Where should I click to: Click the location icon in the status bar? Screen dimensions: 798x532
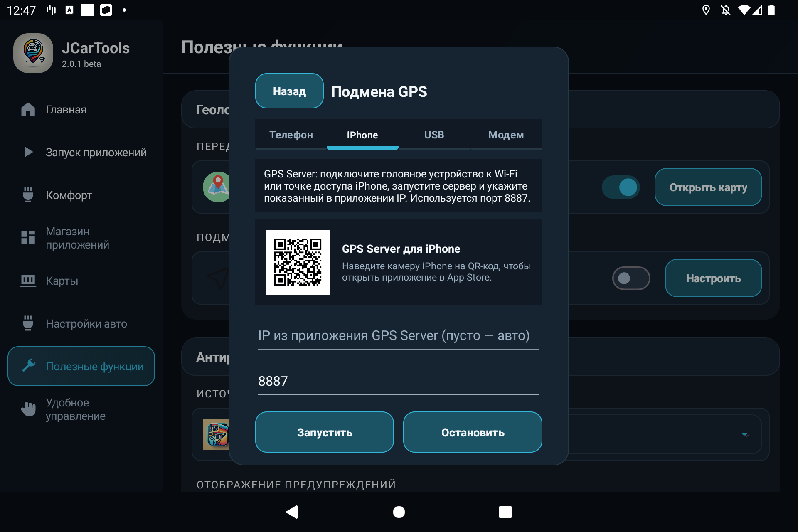tap(706, 10)
